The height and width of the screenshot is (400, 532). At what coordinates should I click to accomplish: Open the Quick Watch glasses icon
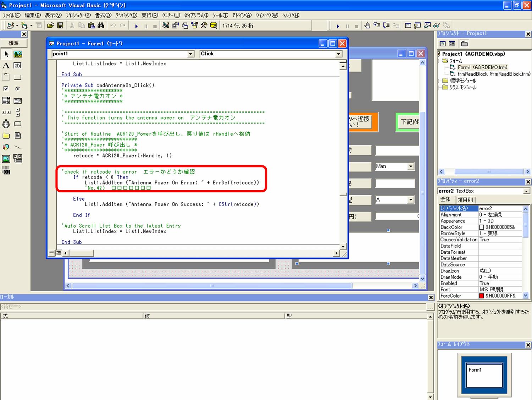coord(437,26)
